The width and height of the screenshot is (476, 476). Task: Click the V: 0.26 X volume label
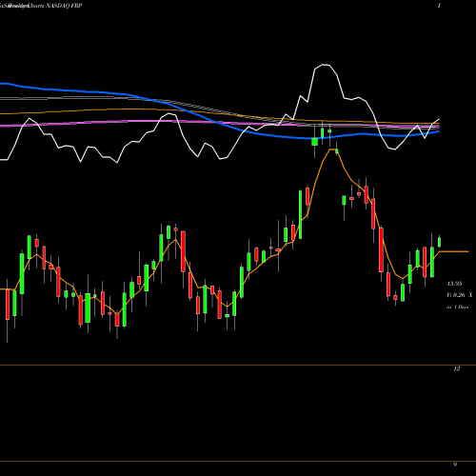(x=460, y=295)
